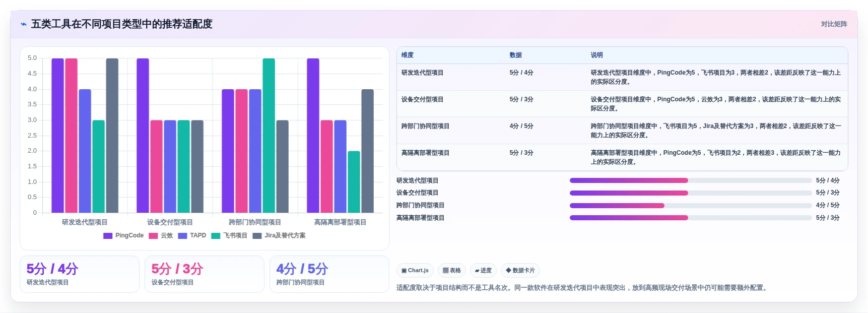
Task: Toggle the 飞书项目 legend color swatch
Action: [x=216, y=236]
